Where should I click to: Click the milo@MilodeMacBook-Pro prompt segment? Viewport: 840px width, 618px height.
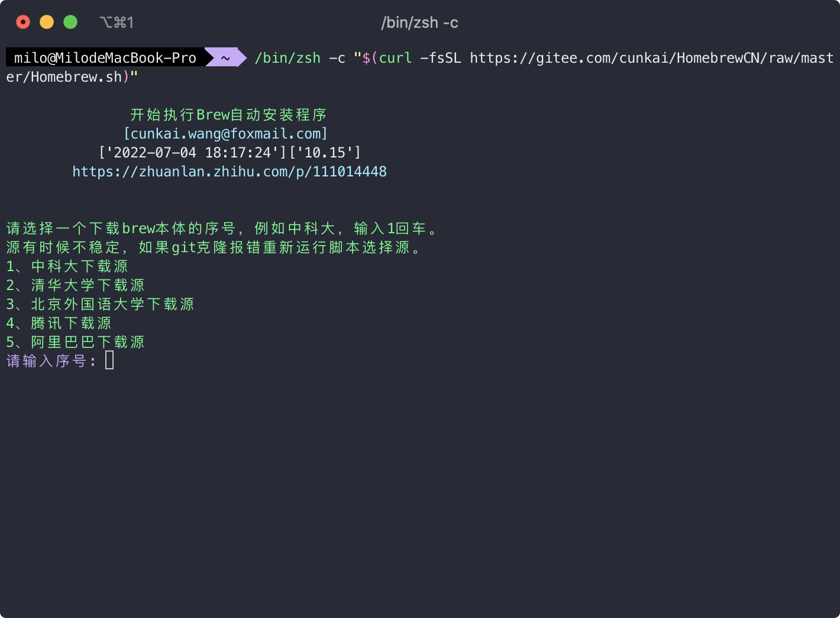[x=105, y=58]
